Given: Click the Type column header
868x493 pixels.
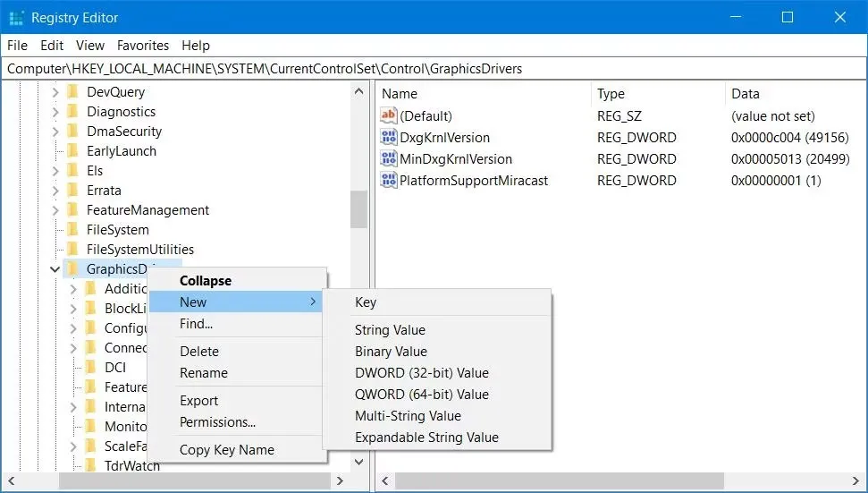Looking at the screenshot, I should (x=611, y=94).
